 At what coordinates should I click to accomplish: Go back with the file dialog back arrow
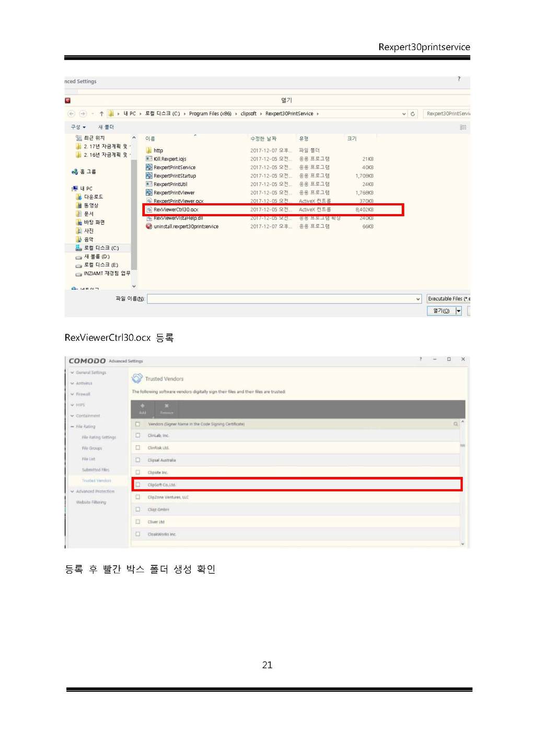pos(71,114)
